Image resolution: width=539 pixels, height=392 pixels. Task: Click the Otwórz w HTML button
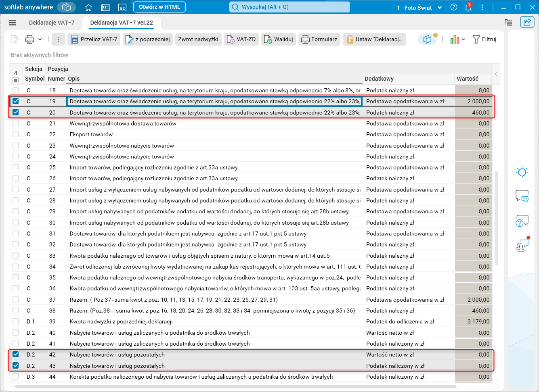pyautogui.click(x=159, y=7)
